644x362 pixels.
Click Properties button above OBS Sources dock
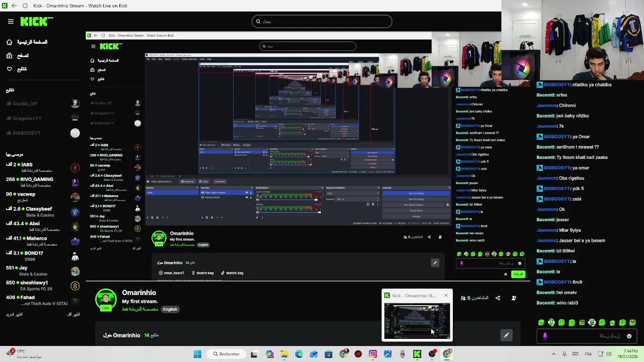pyautogui.click(x=189, y=182)
